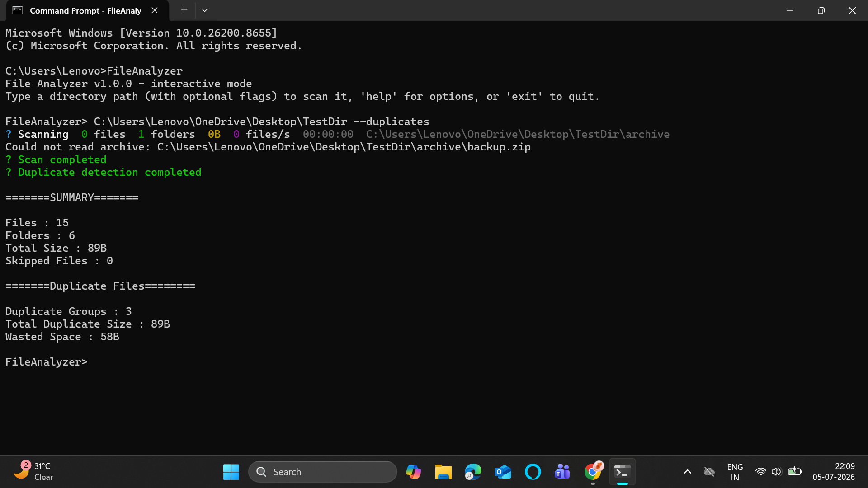Click the Terminal taskbar icon
Screen dimensions: 868x488
[x=623, y=472]
